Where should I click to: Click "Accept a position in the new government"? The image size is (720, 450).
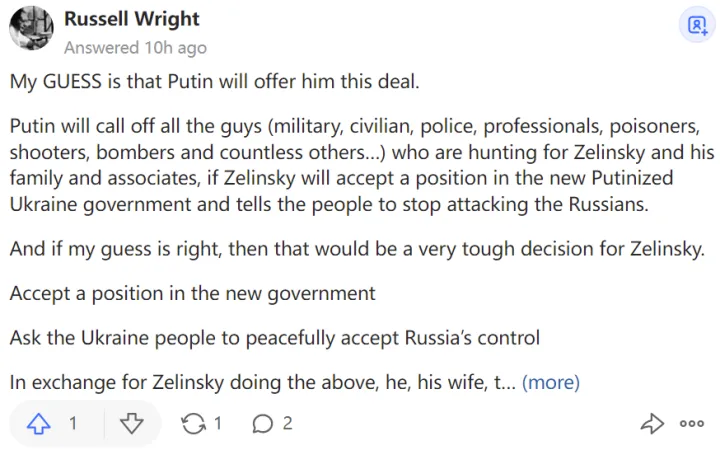(193, 293)
